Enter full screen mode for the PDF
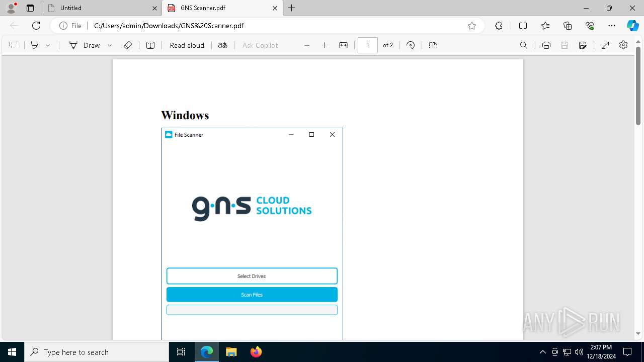644x362 pixels. [x=605, y=45]
